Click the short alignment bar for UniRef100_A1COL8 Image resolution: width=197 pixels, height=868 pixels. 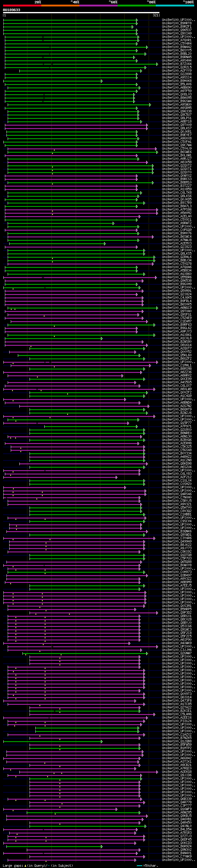(x=54, y=338)
